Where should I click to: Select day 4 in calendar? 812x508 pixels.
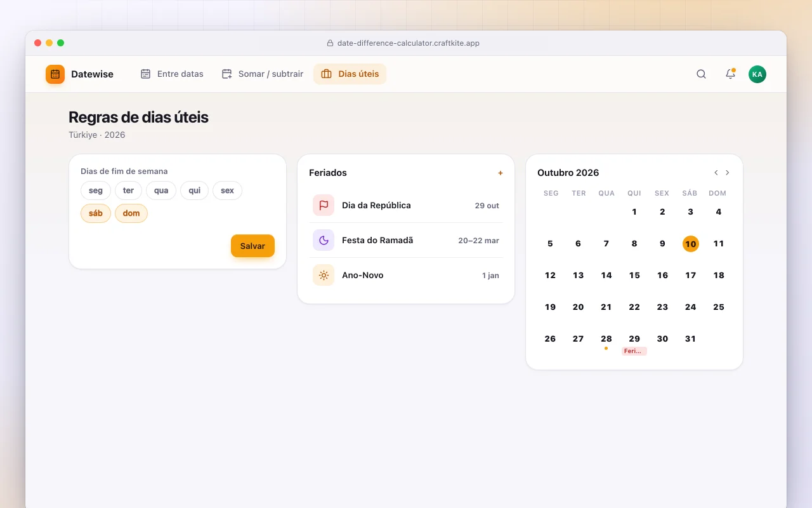718,212
